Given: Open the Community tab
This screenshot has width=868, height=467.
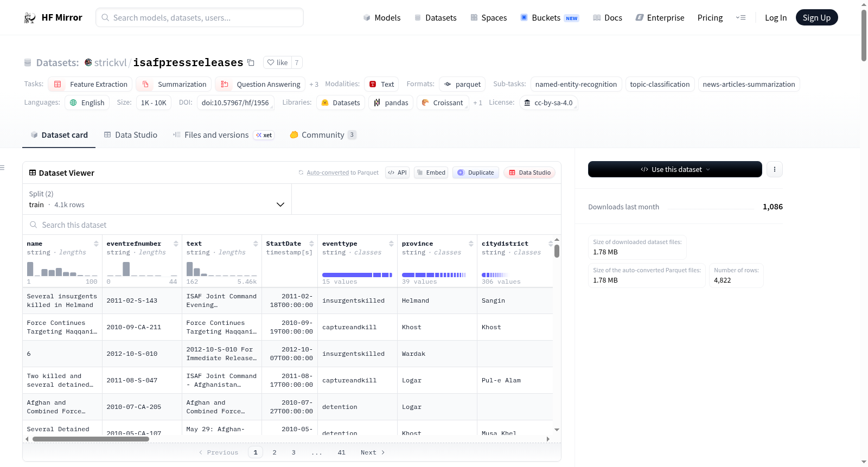Looking at the screenshot, I should (323, 135).
